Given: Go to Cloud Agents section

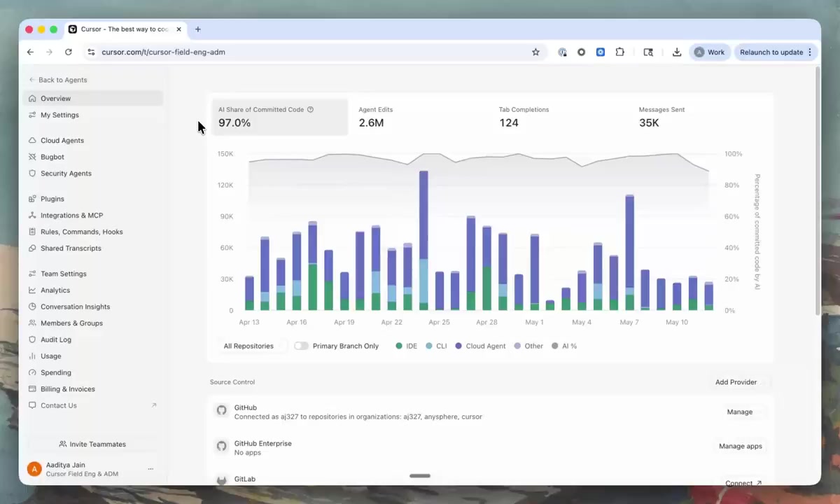Looking at the screenshot, I should [x=94, y=141].
